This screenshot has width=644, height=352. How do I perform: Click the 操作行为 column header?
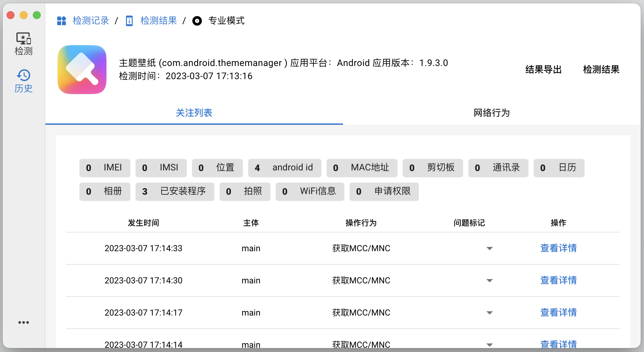361,223
